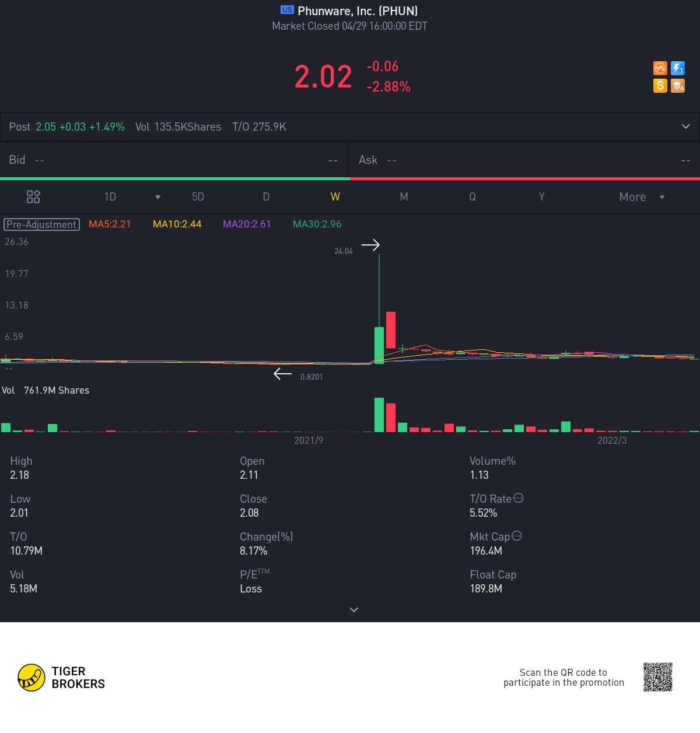This screenshot has width=700, height=733.
Task: Click the Ask quote panel
Action: (524, 160)
